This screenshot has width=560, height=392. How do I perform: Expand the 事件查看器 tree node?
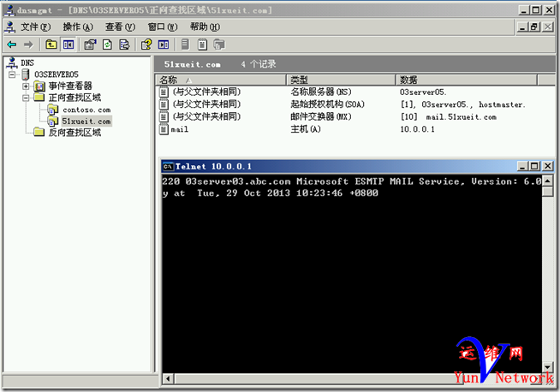pos(26,86)
